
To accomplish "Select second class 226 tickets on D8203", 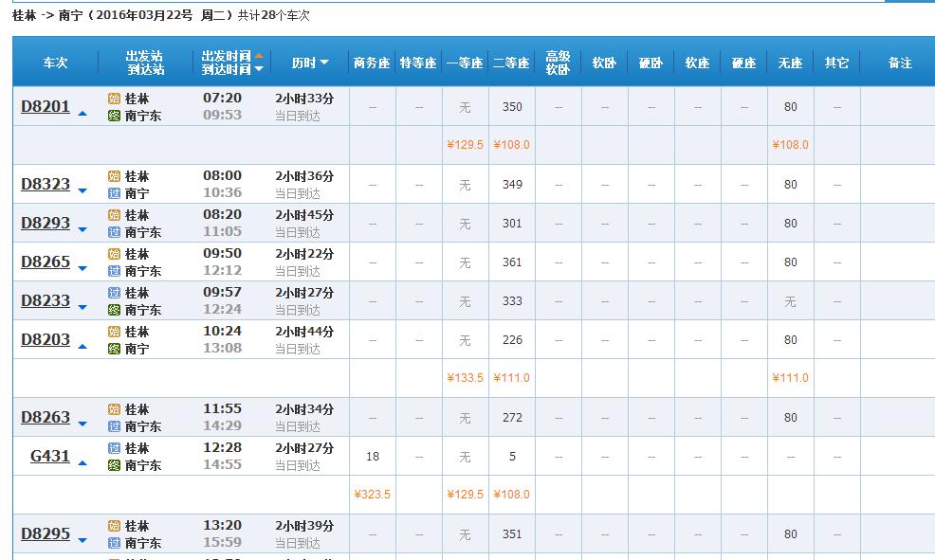I will tap(512, 339).
